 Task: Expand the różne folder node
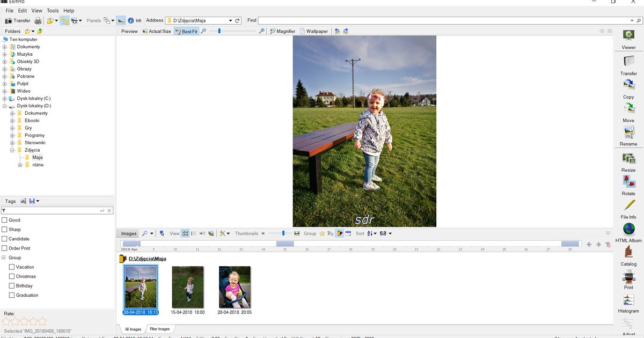[x=20, y=165]
